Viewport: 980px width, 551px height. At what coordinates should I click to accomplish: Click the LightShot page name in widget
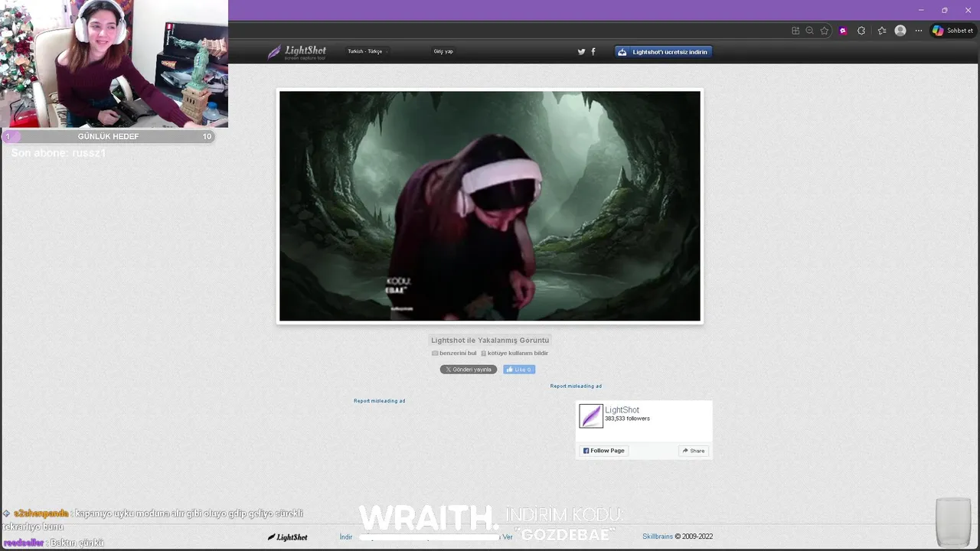(622, 410)
